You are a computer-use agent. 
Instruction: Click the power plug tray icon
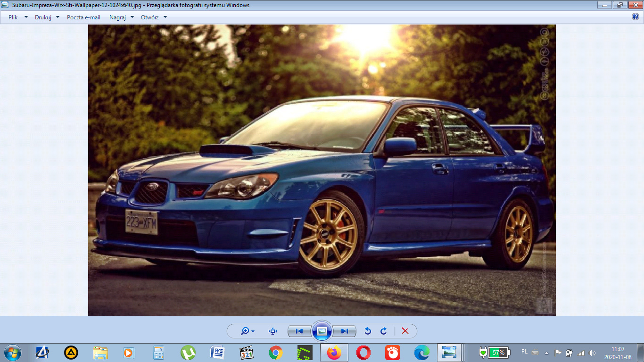569,353
